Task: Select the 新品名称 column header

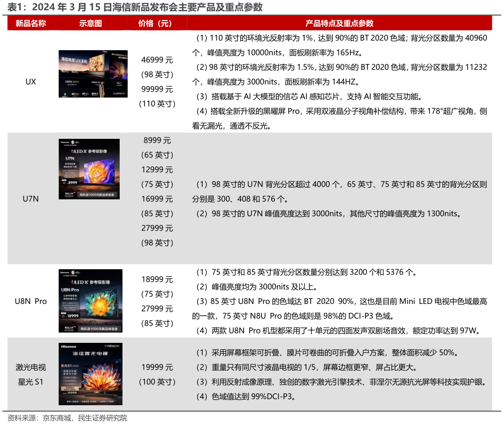Action: [x=31, y=23]
